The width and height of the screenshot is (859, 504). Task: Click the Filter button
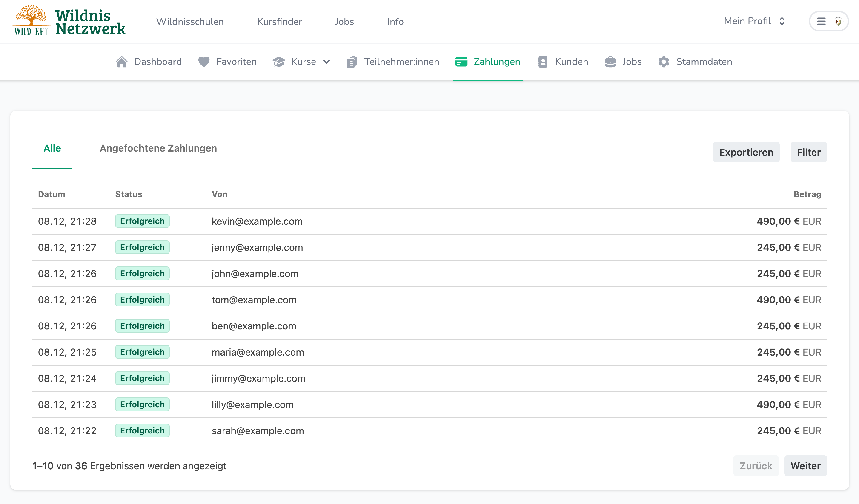coord(809,152)
